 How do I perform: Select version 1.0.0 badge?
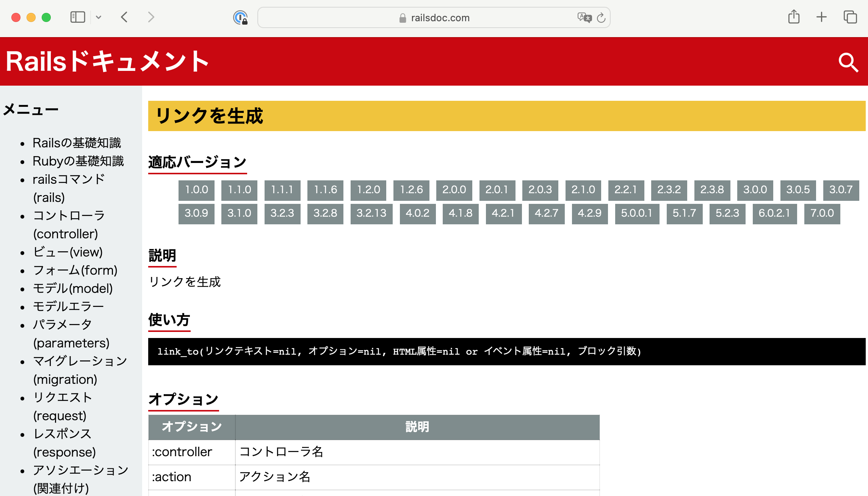(196, 190)
